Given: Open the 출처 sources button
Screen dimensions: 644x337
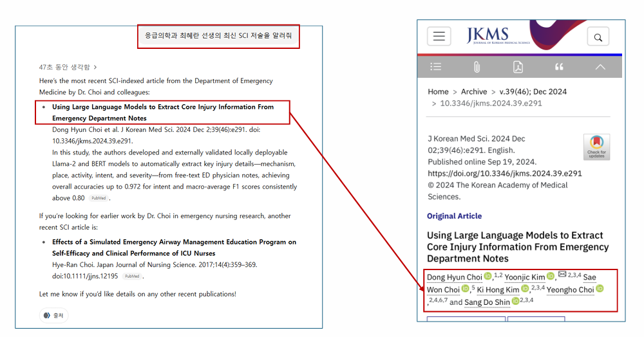Looking at the screenshot, I should (x=53, y=315).
